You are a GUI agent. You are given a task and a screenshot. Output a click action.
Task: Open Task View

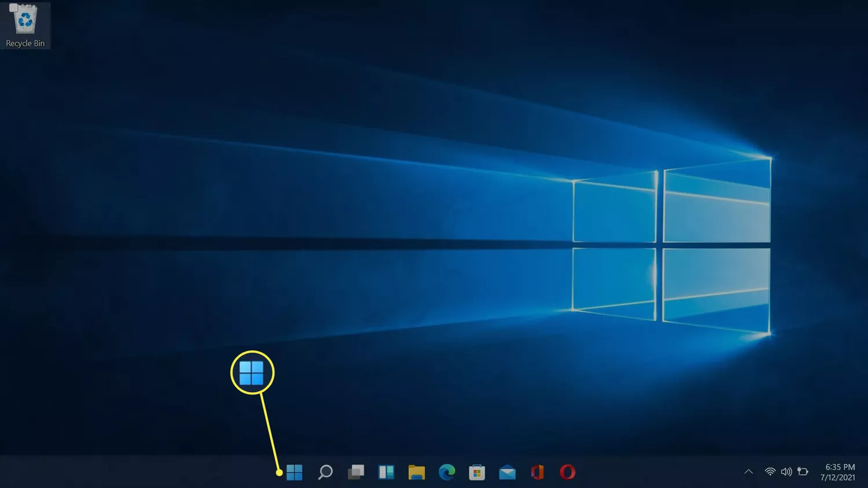[355, 472]
